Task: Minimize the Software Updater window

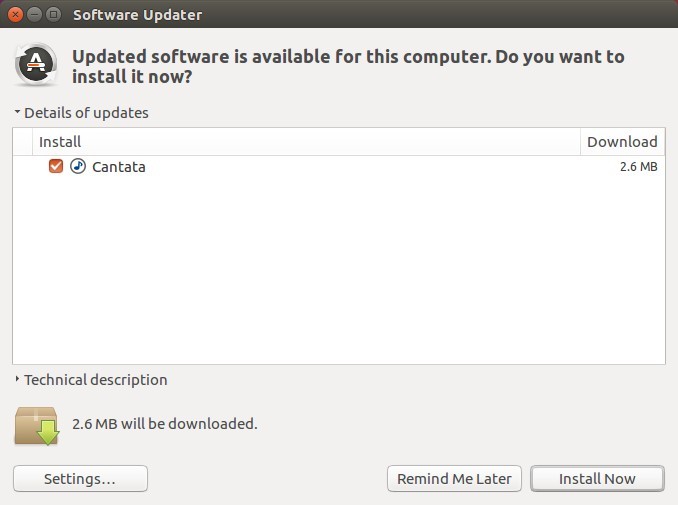Action: 34,14
